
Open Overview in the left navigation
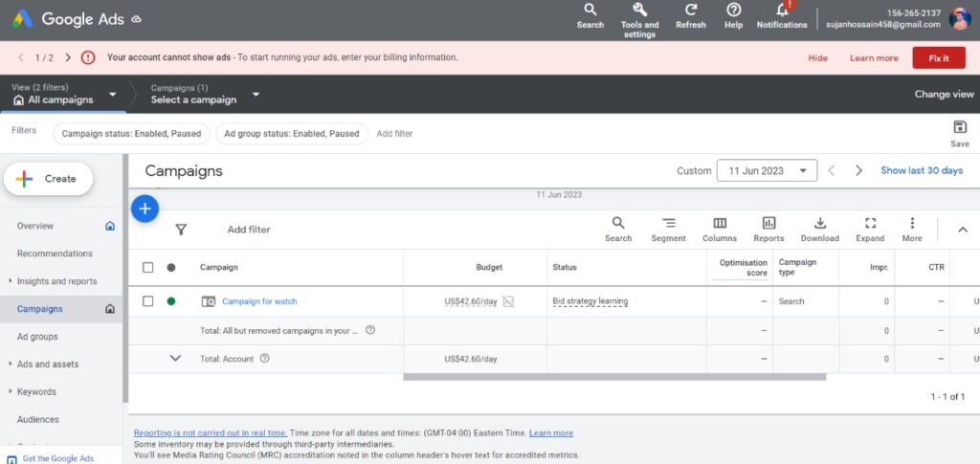(x=35, y=226)
